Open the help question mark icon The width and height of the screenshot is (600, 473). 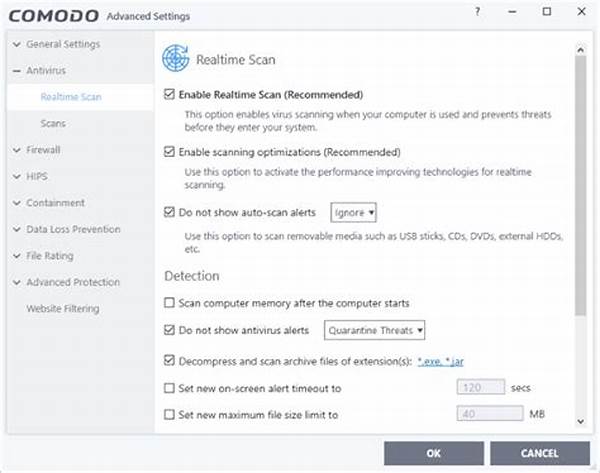point(477,12)
